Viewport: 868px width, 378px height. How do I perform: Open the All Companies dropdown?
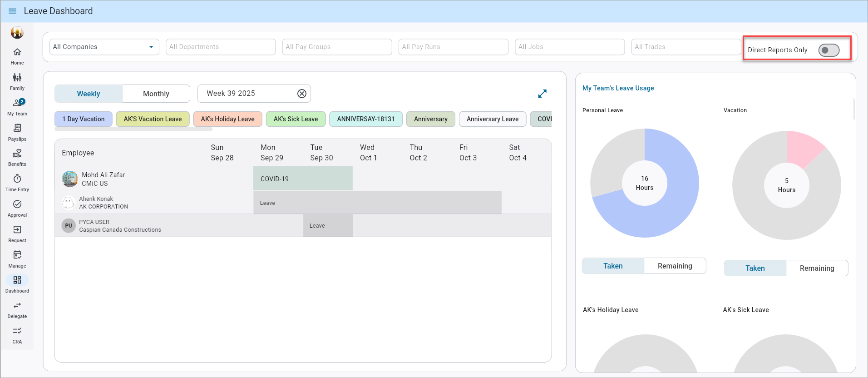click(x=104, y=47)
